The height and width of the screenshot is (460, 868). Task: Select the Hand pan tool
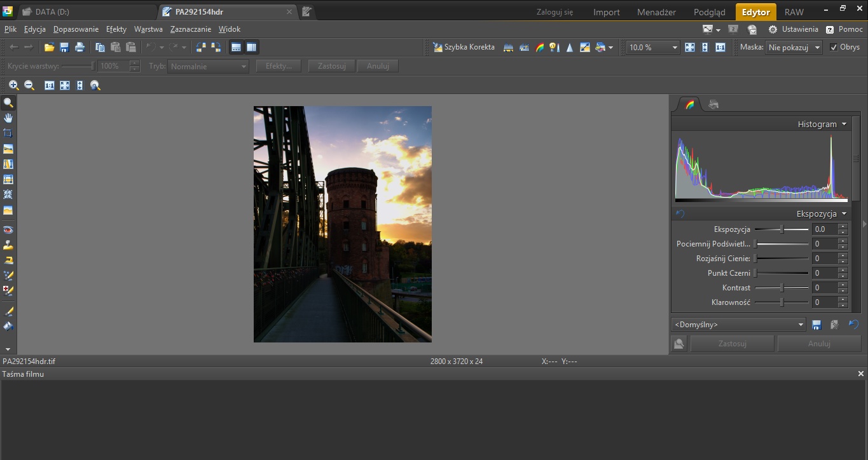pos(8,118)
